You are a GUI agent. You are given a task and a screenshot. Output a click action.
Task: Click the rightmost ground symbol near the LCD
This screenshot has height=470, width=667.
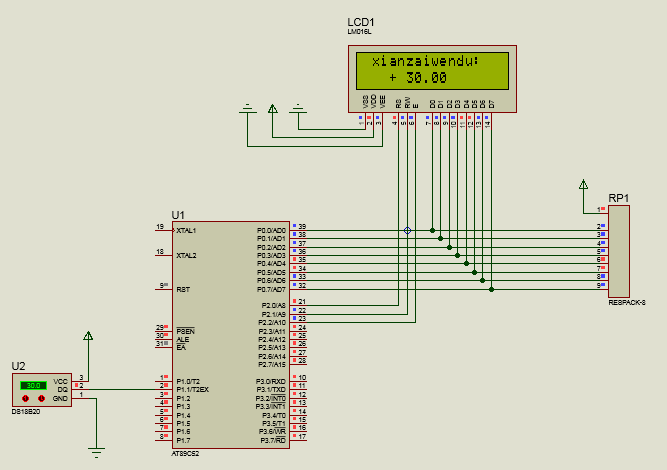coord(297,108)
